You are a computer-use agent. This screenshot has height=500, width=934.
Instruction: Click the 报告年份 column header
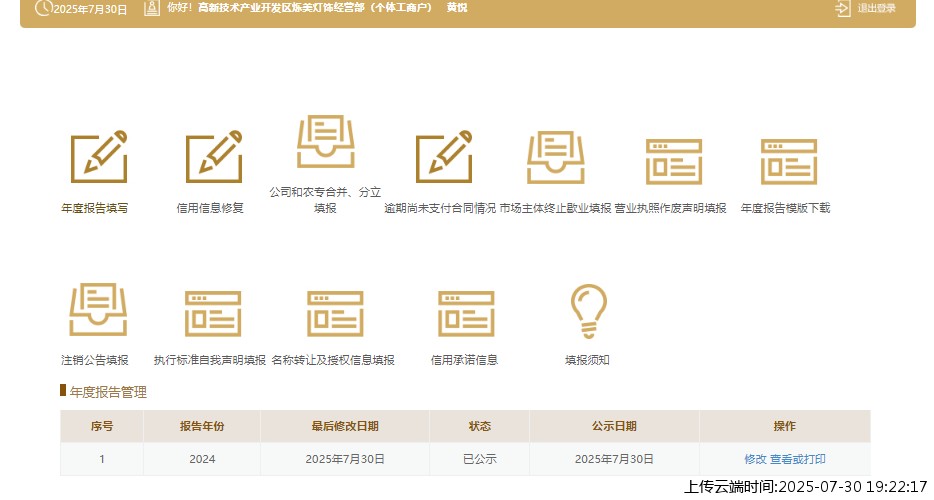point(202,426)
